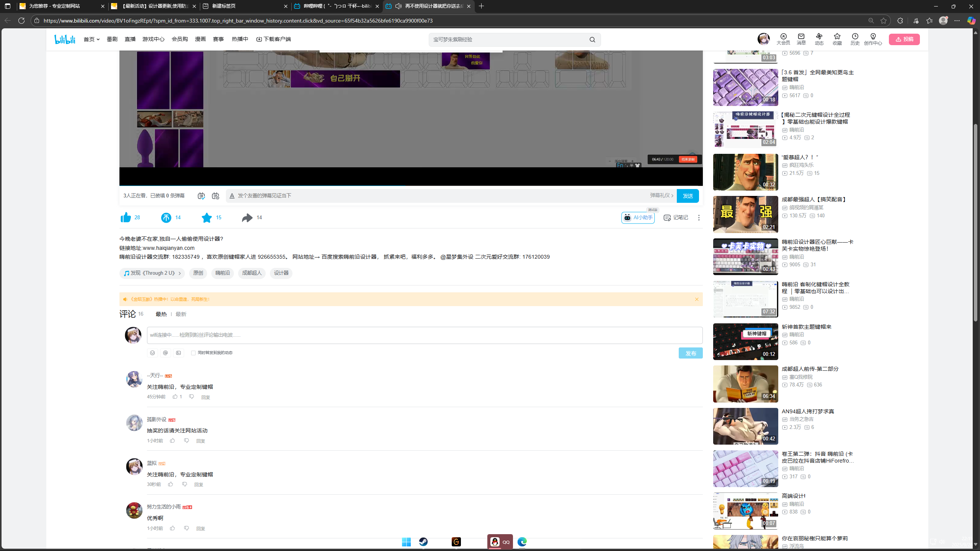Viewport: 980px width, 551px height.
Task: Open the history clock icon in header
Action: pyautogui.click(x=855, y=36)
